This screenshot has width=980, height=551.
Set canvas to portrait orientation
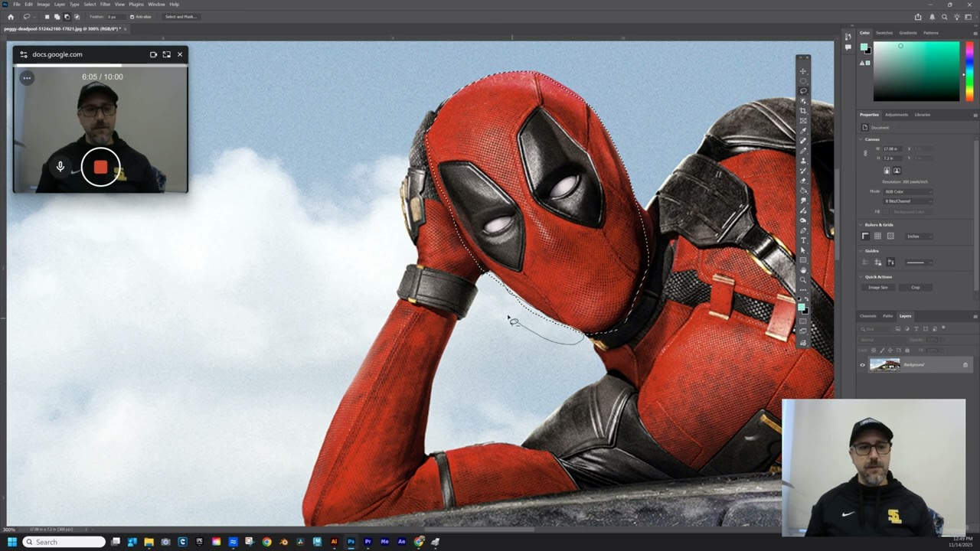(887, 171)
